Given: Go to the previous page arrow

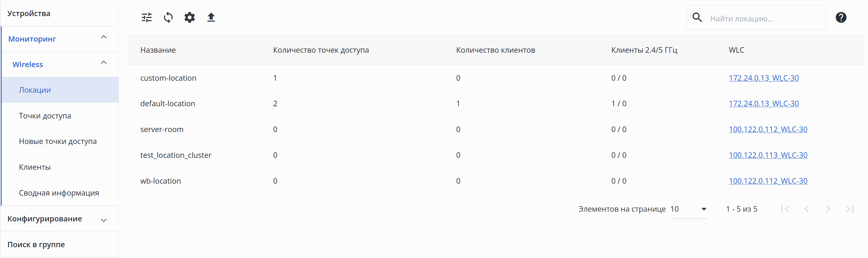Looking at the screenshot, I should [x=806, y=209].
